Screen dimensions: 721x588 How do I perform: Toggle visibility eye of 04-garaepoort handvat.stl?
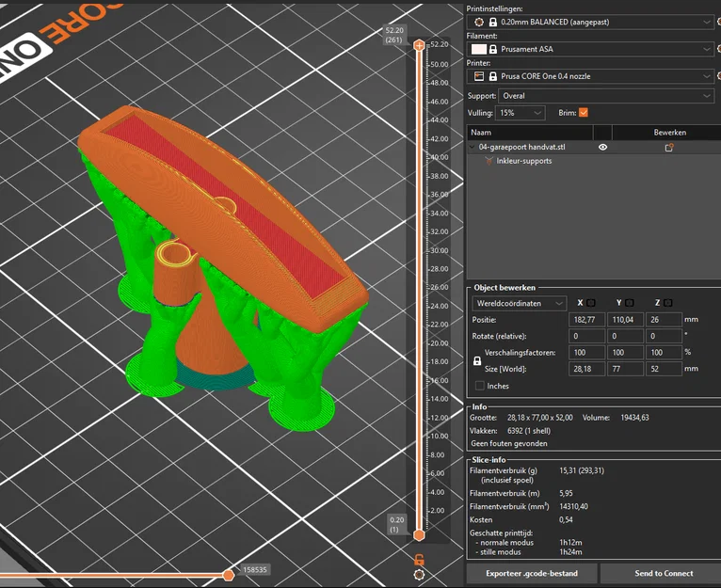click(602, 147)
